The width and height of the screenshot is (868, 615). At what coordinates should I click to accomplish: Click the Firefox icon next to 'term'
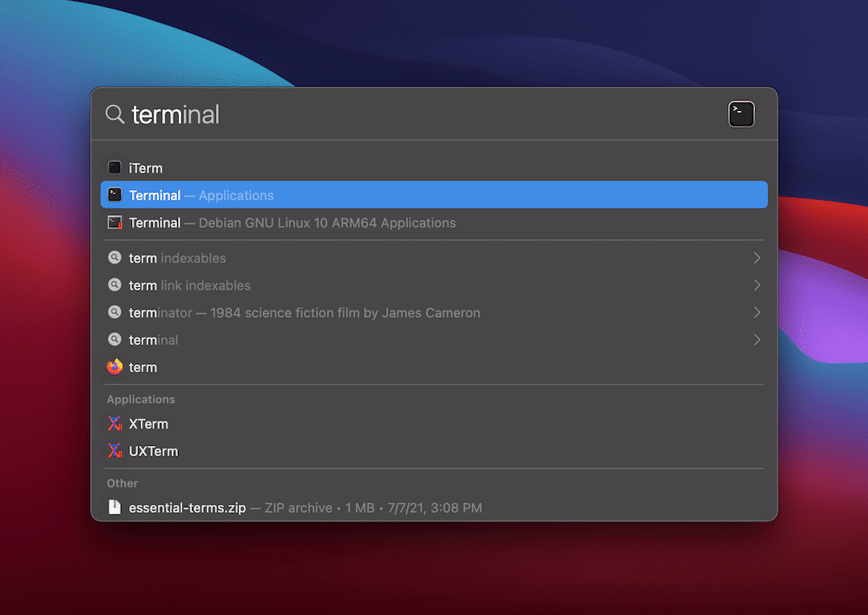pos(115,367)
